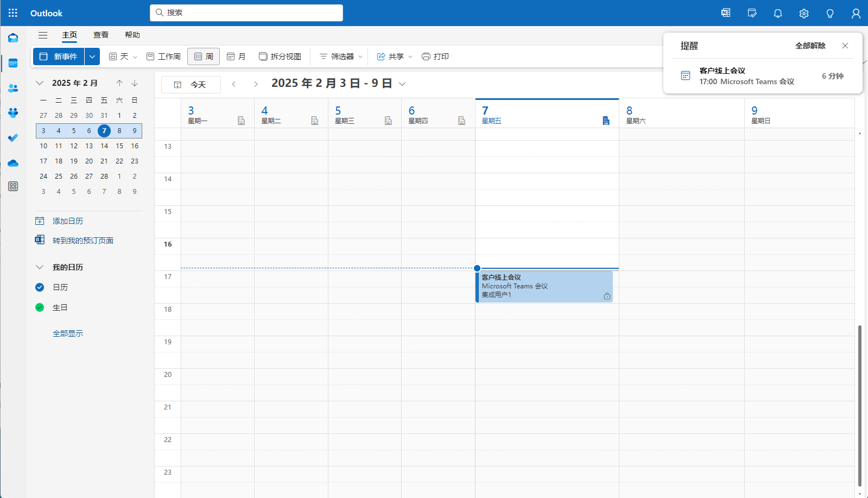Screen dimensions: 868x498
Task: Open account profile icon
Action: tap(856, 13)
